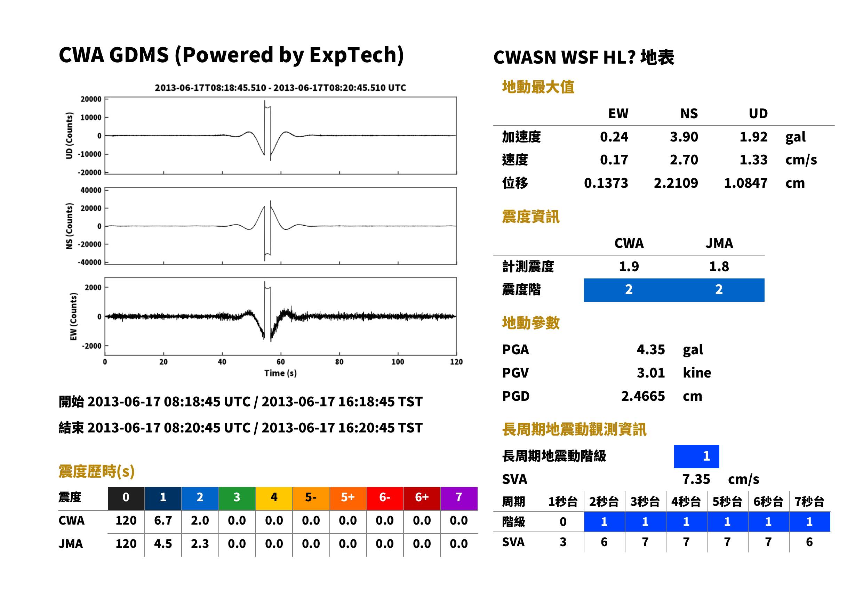Click the green intensity 3 swatch
Viewport: 863px width, 616px height.
click(x=237, y=498)
